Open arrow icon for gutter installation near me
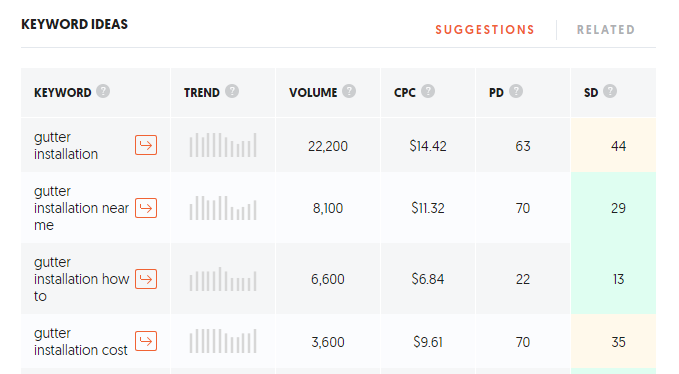 pos(146,208)
